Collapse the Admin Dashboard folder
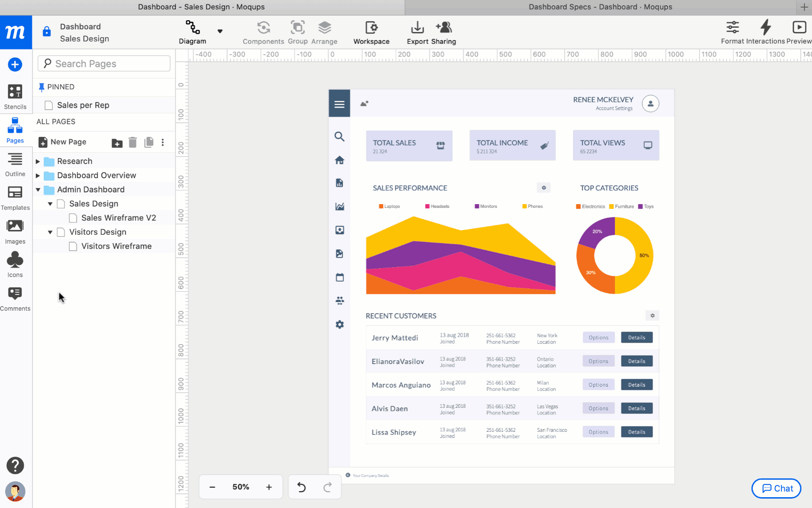Viewport: 812px width, 508px height. tap(38, 190)
